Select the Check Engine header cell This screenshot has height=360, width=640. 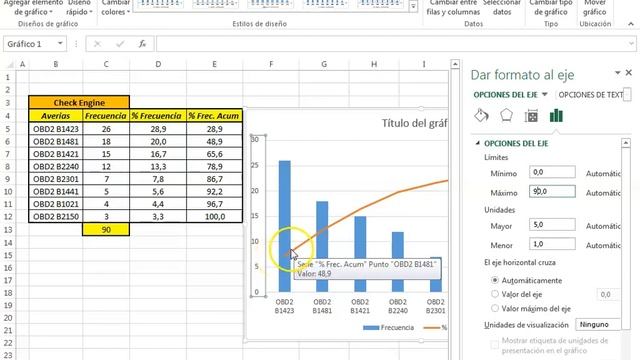pyautogui.click(x=79, y=102)
